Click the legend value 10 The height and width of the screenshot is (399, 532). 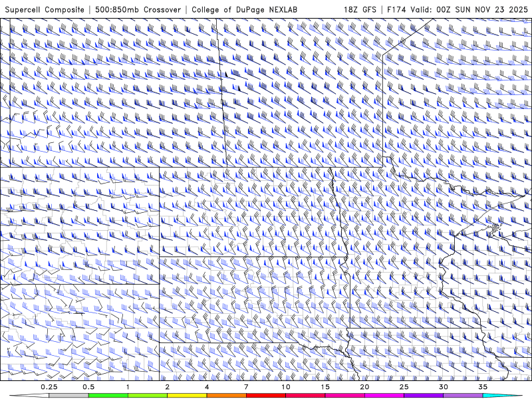pyautogui.click(x=286, y=387)
